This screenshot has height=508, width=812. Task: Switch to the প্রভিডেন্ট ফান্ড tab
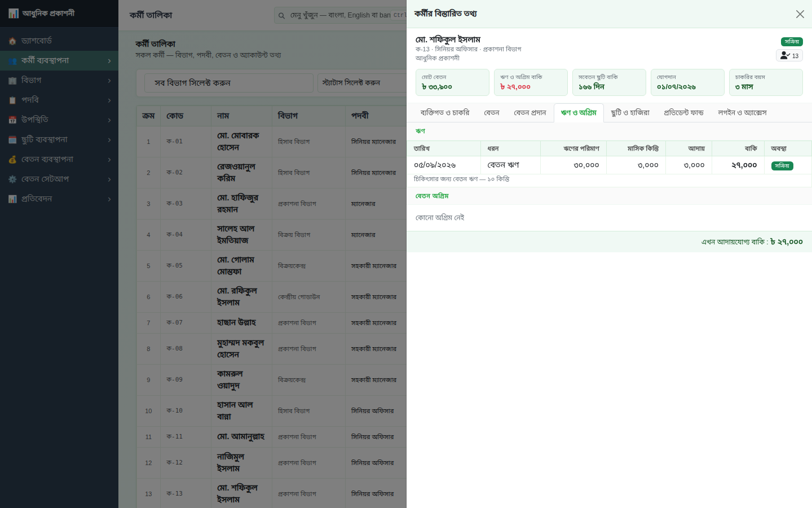pos(684,113)
